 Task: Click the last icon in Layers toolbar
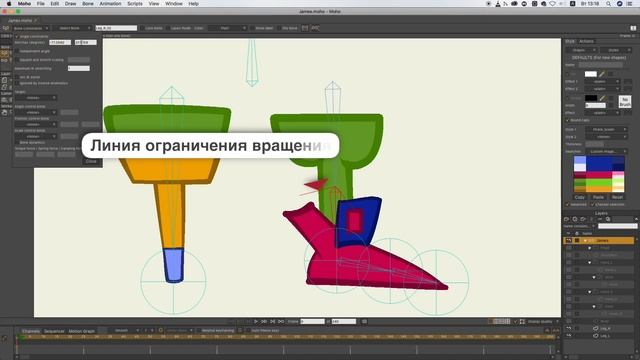point(608,219)
